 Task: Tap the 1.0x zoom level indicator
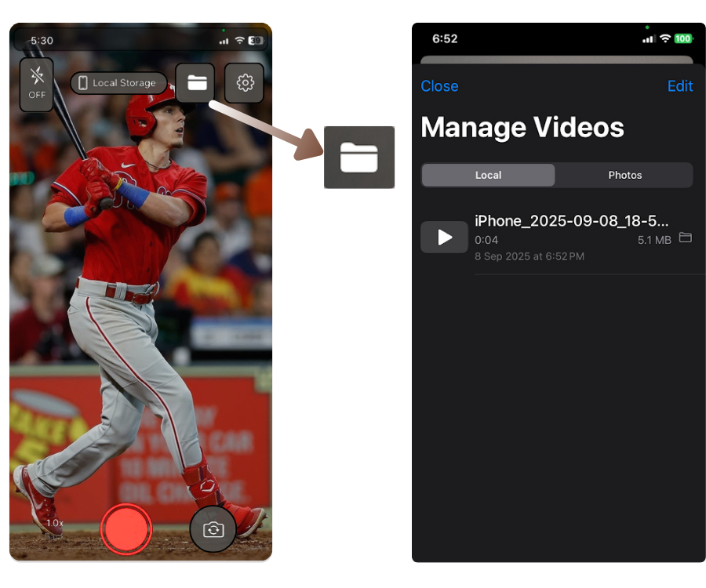click(55, 522)
